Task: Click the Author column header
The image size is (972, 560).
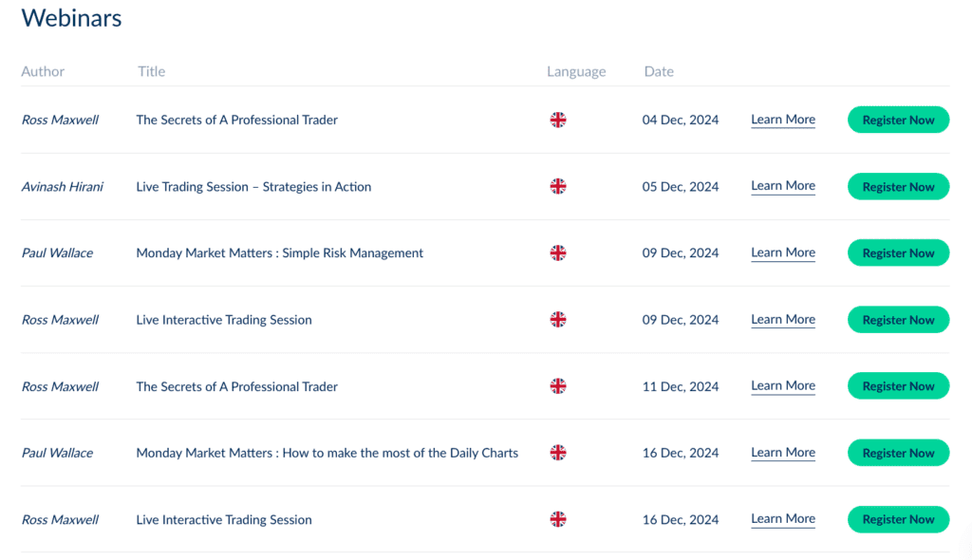Action: pyautogui.click(x=43, y=71)
